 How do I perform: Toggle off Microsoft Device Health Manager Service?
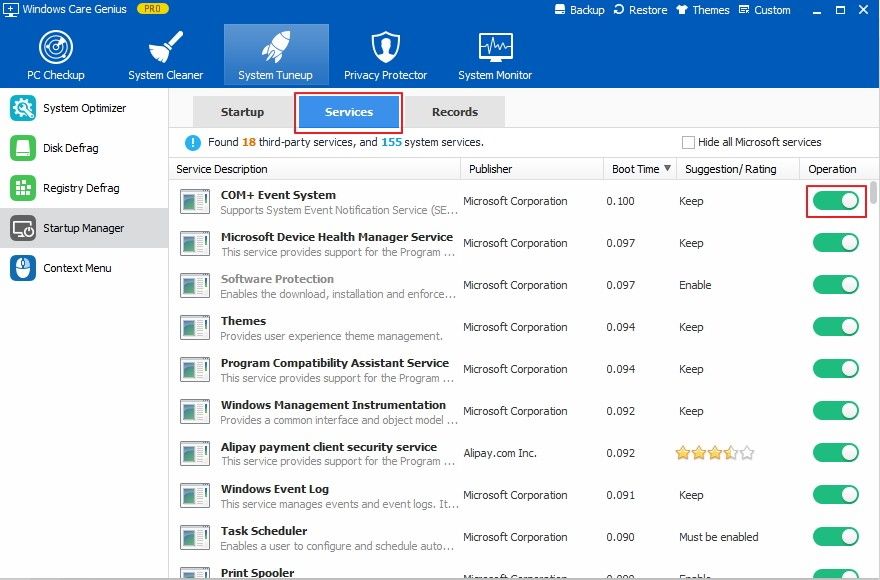(836, 243)
